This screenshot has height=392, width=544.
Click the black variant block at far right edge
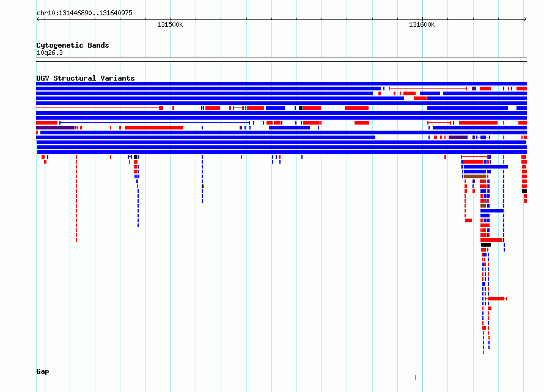(x=524, y=191)
